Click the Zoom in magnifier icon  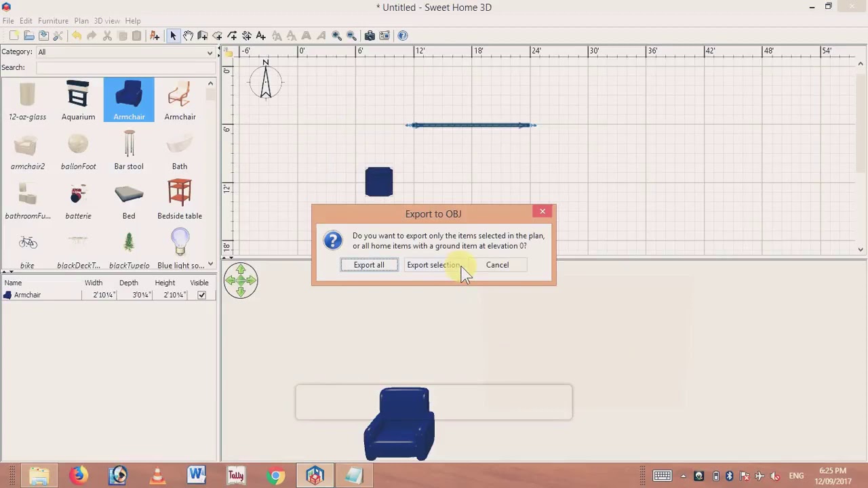pyautogui.click(x=337, y=36)
